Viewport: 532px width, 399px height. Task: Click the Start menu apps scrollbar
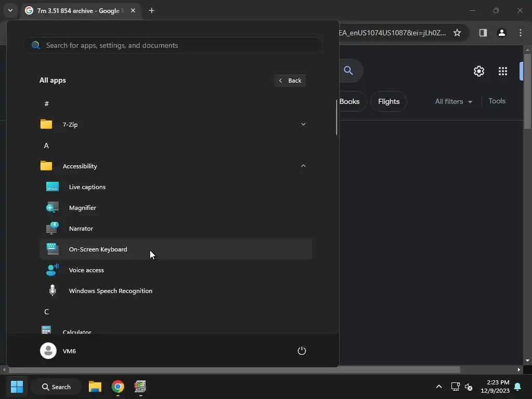click(x=337, y=117)
